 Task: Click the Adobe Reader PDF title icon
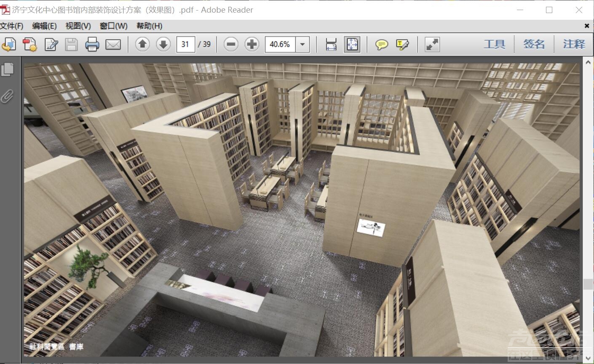(5, 10)
